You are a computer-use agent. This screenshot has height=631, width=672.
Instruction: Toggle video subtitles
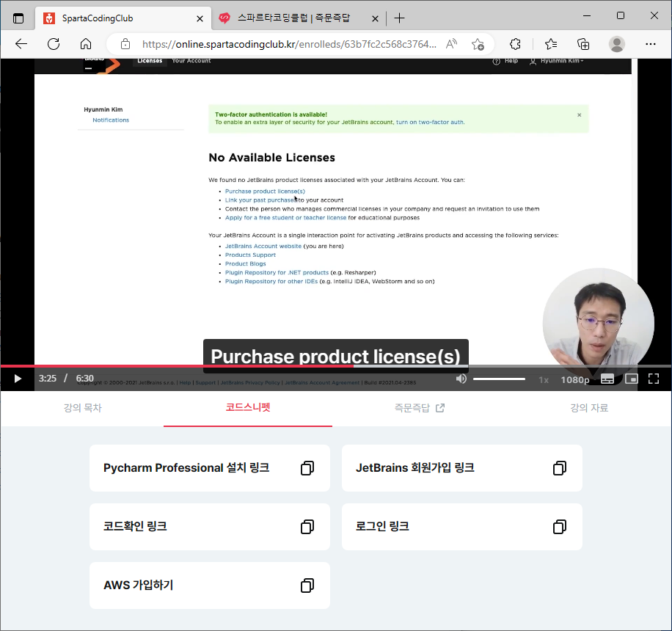click(607, 379)
